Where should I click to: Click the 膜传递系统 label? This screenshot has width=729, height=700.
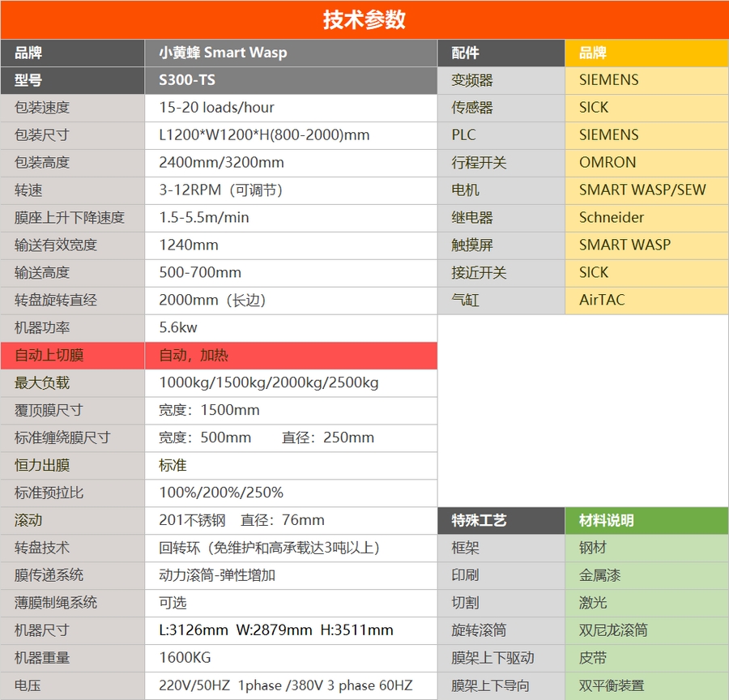click(x=73, y=575)
